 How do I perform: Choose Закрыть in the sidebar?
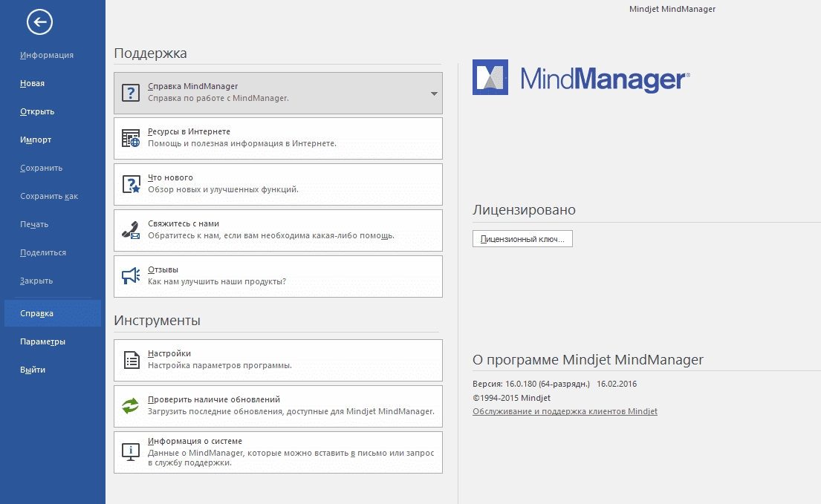tap(36, 281)
